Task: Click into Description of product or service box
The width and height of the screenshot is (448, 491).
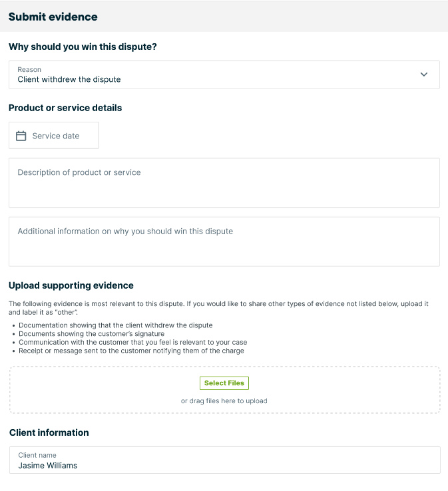Action: coord(224,182)
